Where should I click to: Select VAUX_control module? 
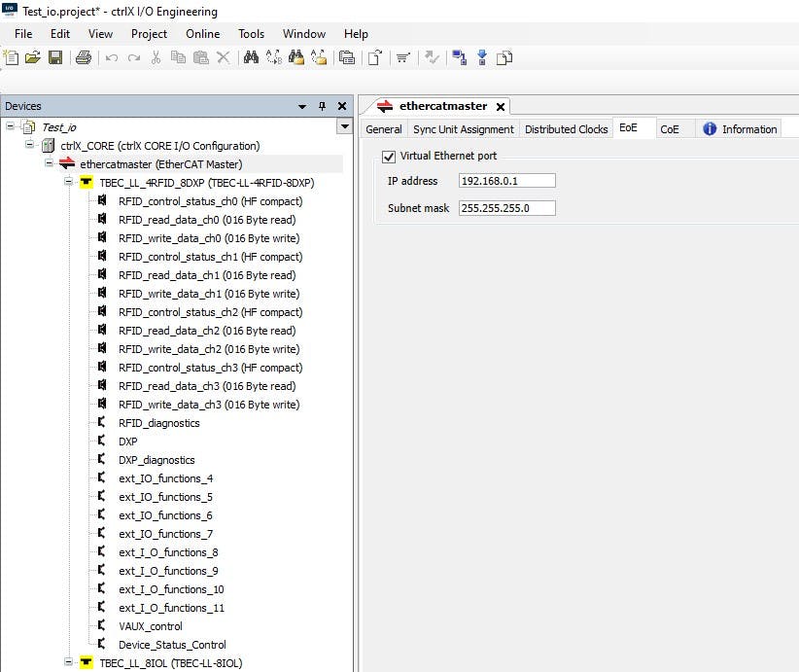[x=151, y=626]
